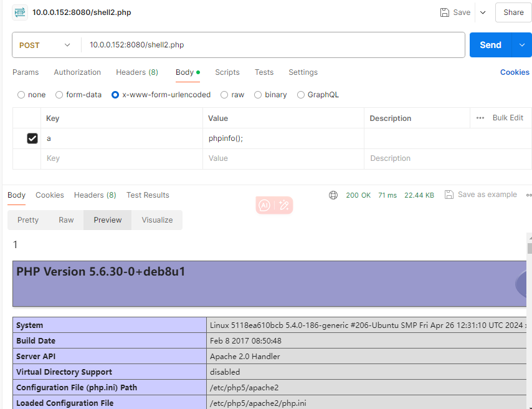
Task: Switch to response Cookies tab
Action: click(50, 195)
